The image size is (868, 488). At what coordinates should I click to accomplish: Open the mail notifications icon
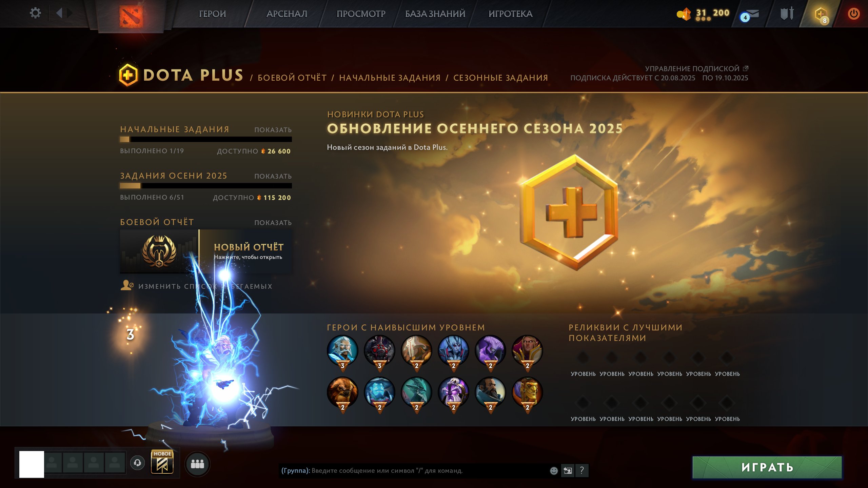[x=750, y=15]
